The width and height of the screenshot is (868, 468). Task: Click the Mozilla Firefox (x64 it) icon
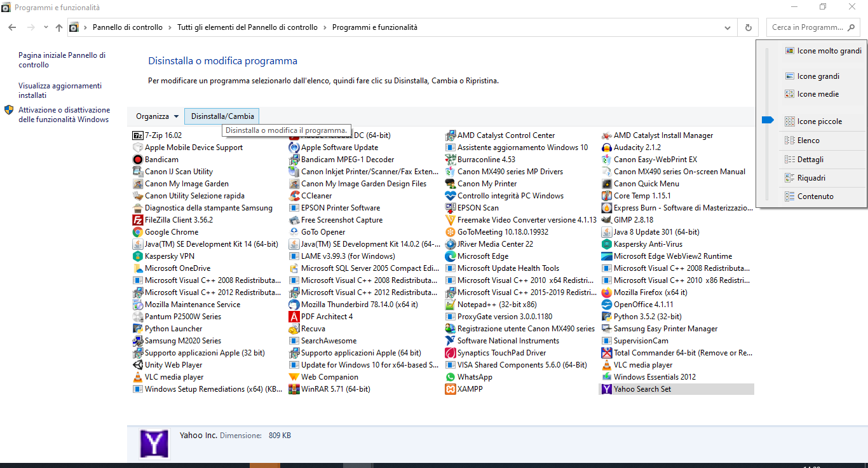pyautogui.click(x=607, y=292)
